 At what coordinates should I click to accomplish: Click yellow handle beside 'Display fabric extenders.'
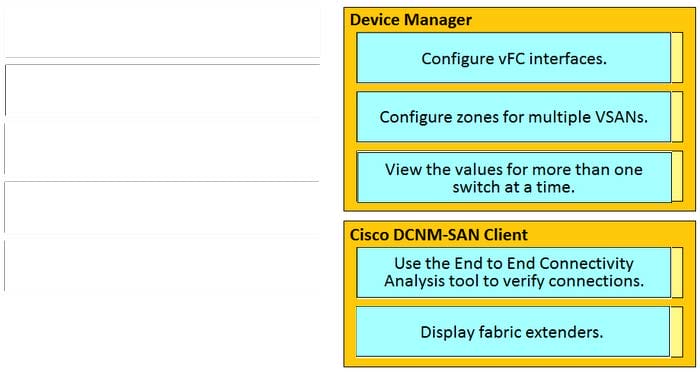676,332
